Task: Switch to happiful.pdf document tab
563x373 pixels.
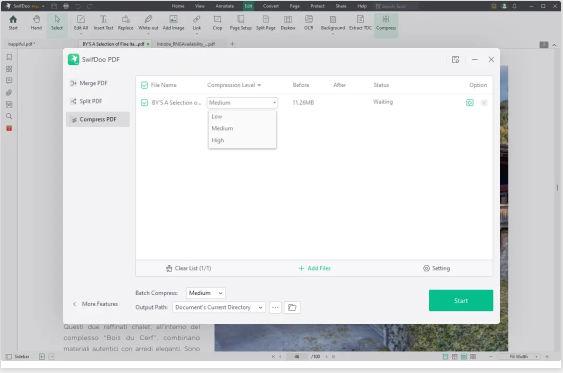Action: (x=22, y=44)
